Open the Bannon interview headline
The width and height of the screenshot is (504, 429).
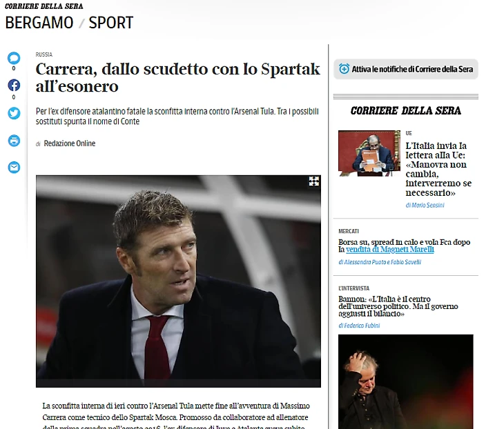click(x=398, y=306)
